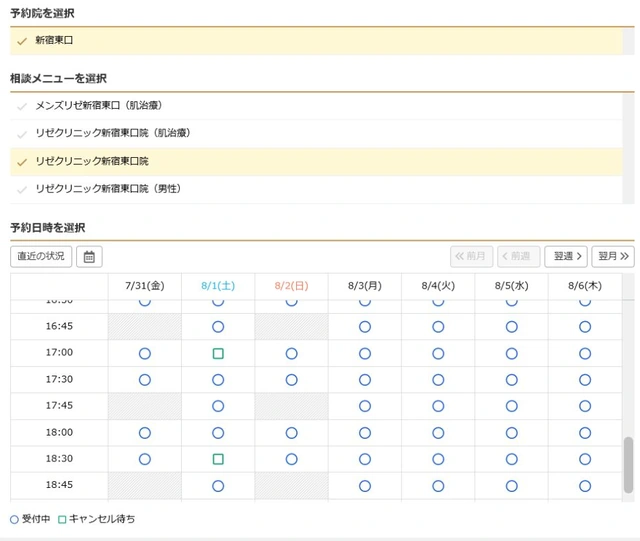Screen dimensions: 640x541
Task: Select the 新宿東口 clinic row
Action: [316, 40]
